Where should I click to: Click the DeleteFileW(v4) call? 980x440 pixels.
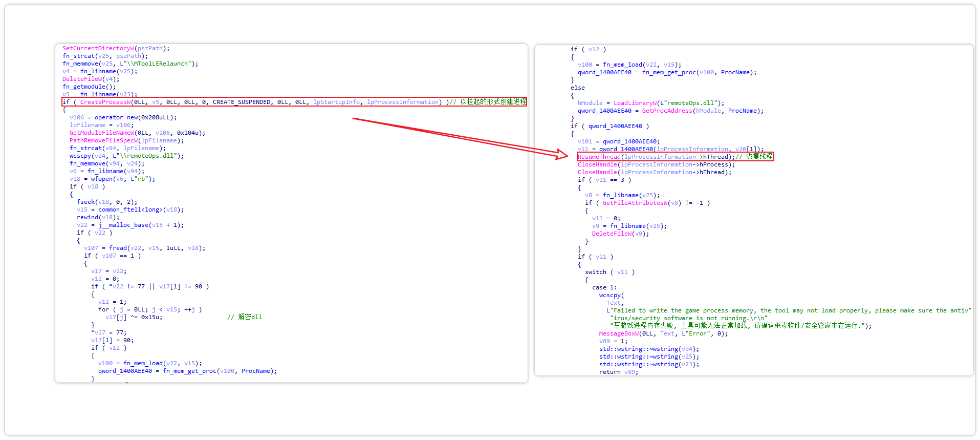click(x=91, y=79)
